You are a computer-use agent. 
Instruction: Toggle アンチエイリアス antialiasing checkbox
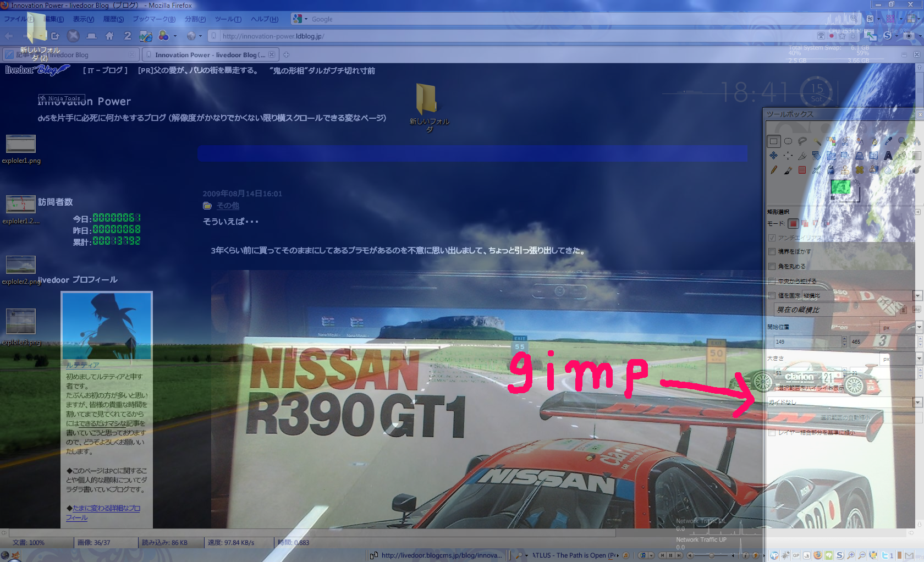pyautogui.click(x=772, y=238)
